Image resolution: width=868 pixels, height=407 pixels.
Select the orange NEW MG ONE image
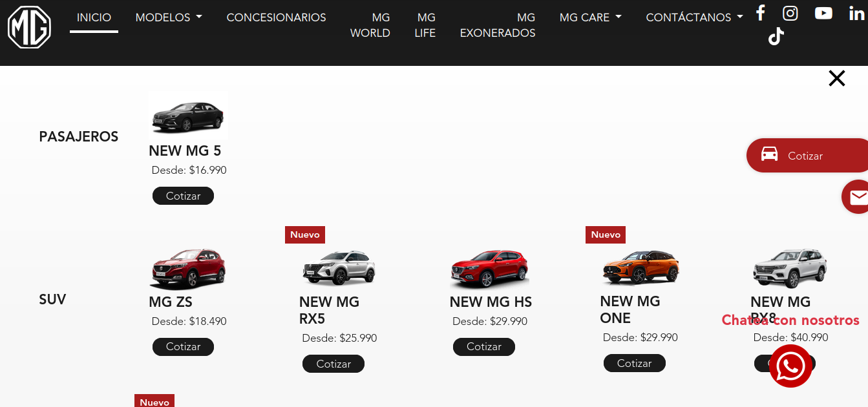point(640,266)
